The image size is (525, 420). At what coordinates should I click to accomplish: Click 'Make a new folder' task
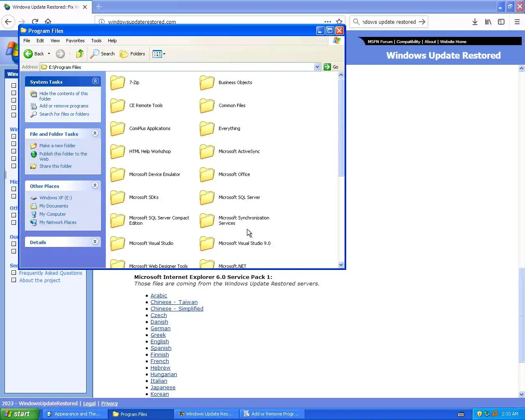57,146
